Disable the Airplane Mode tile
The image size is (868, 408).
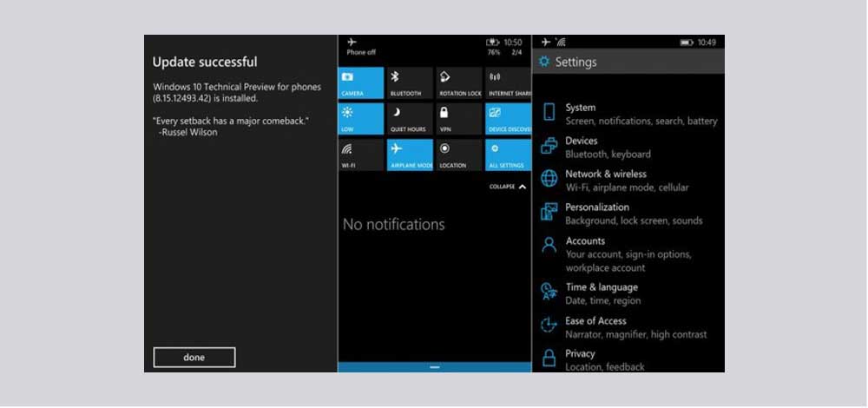pyautogui.click(x=410, y=155)
